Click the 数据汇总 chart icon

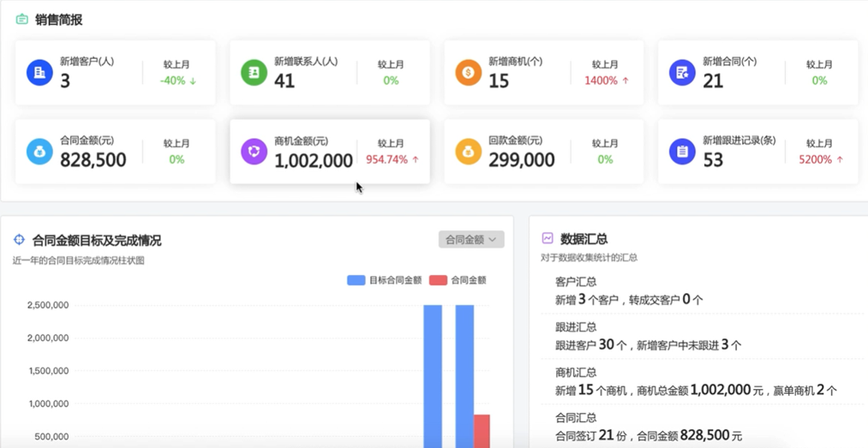point(548,239)
